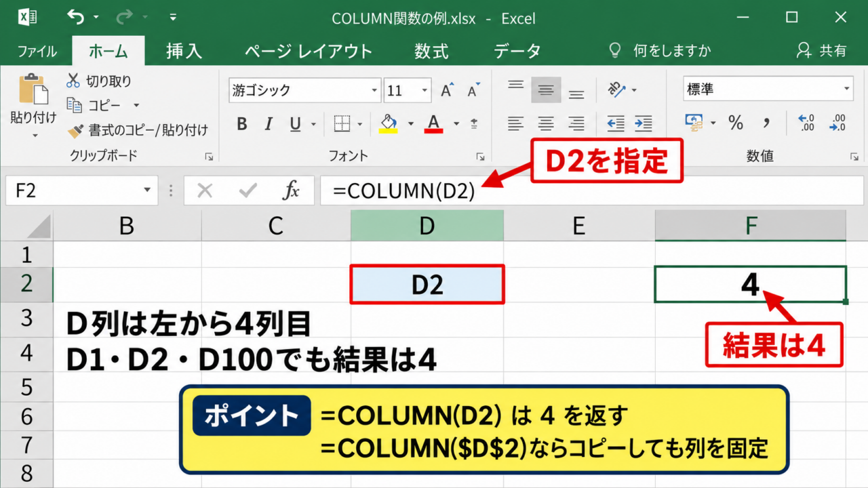Click the 貼り付け paste icon

pos(33,90)
